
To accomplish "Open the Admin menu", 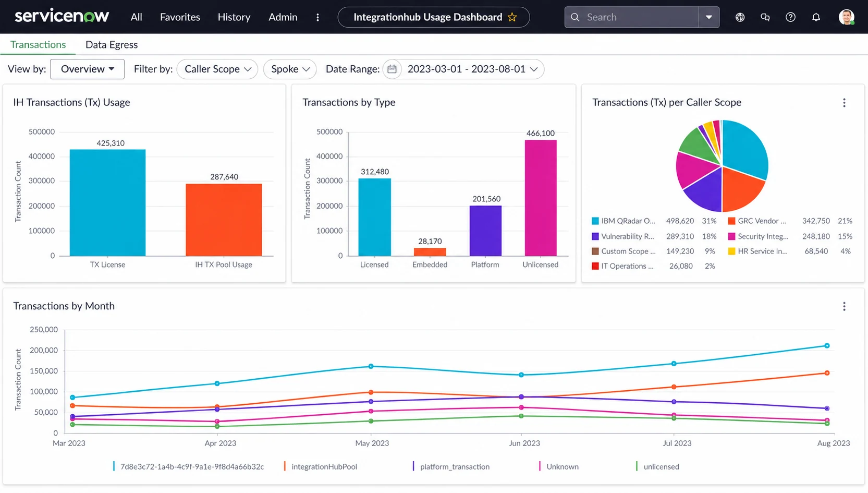I will click(283, 17).
